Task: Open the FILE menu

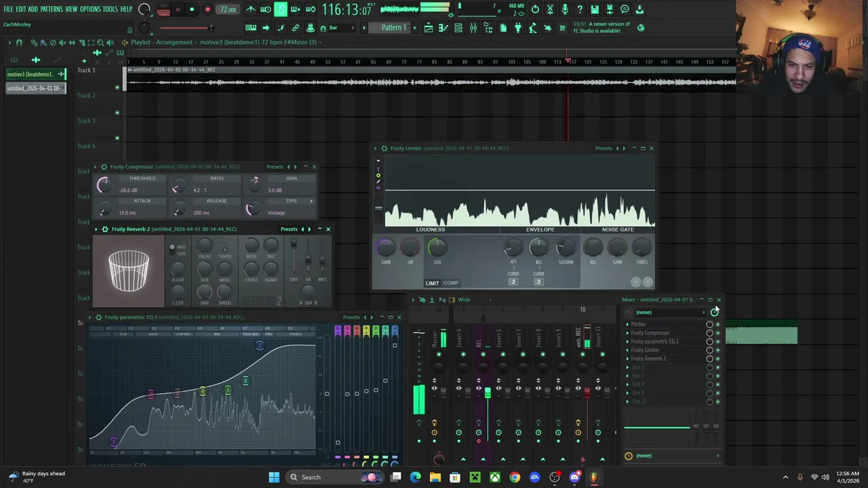Action: point(8,9)
